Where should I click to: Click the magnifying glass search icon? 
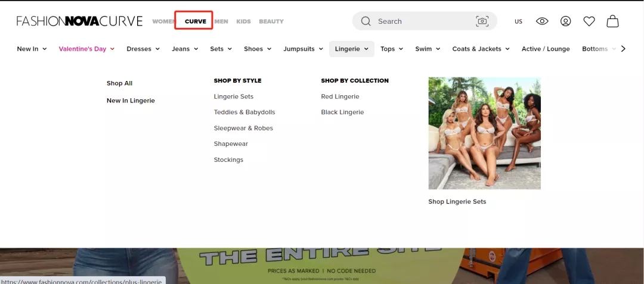pos(366,21)
